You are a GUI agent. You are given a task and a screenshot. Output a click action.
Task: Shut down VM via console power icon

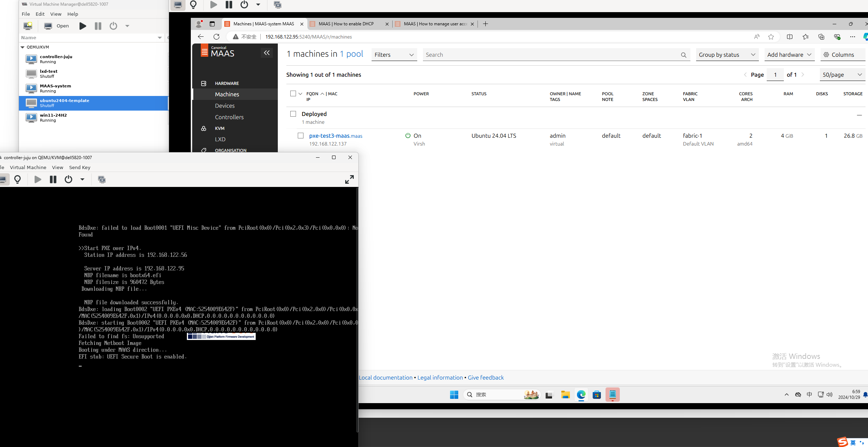(68, 179)
